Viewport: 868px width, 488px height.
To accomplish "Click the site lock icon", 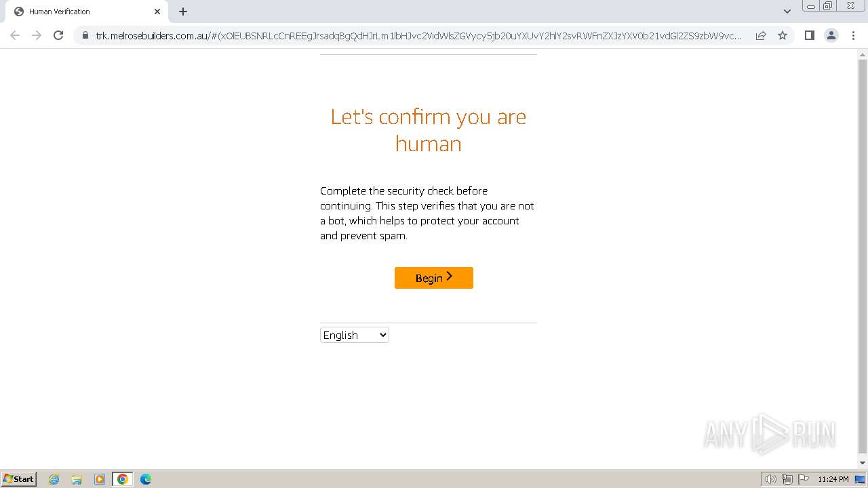I will click(x=85, y=35).
